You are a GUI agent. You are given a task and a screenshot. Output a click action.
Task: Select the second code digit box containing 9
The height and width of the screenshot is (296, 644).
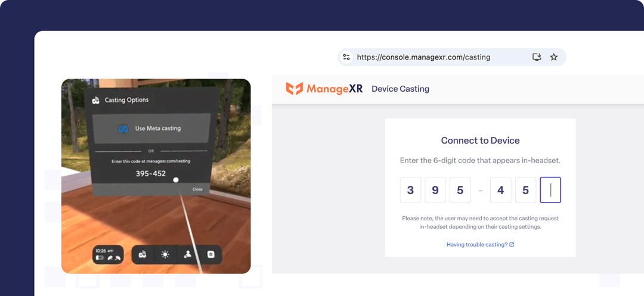pos(435,190)
